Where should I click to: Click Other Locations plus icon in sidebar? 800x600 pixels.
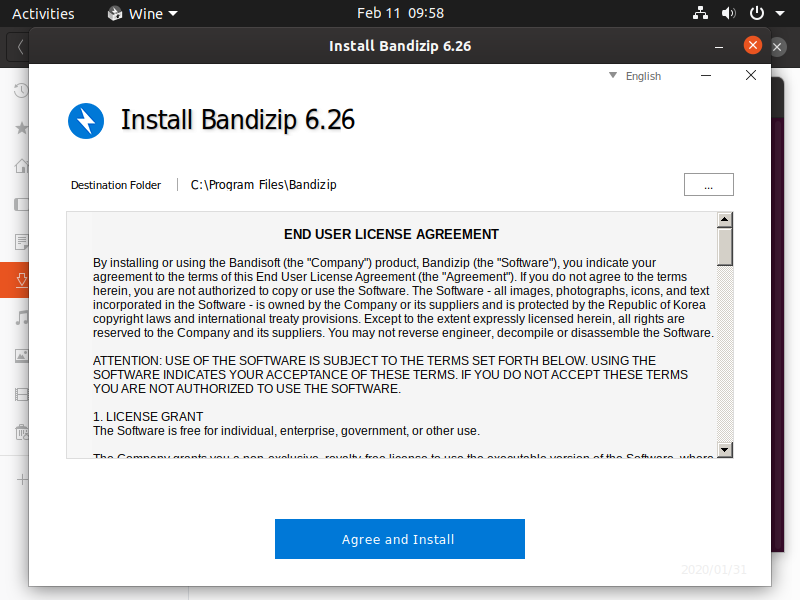(20, 479)
